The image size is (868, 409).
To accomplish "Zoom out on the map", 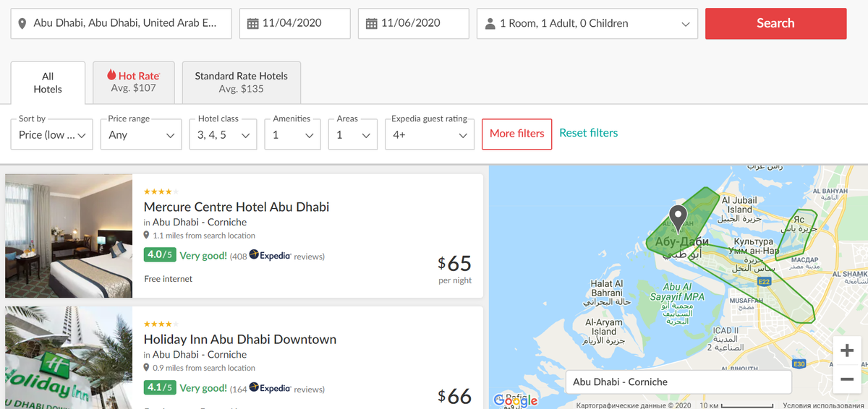I will (847, 379).
